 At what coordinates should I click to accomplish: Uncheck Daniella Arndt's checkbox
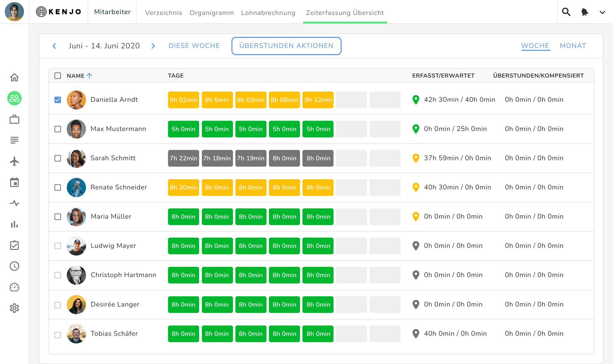(x=57, y=100)
